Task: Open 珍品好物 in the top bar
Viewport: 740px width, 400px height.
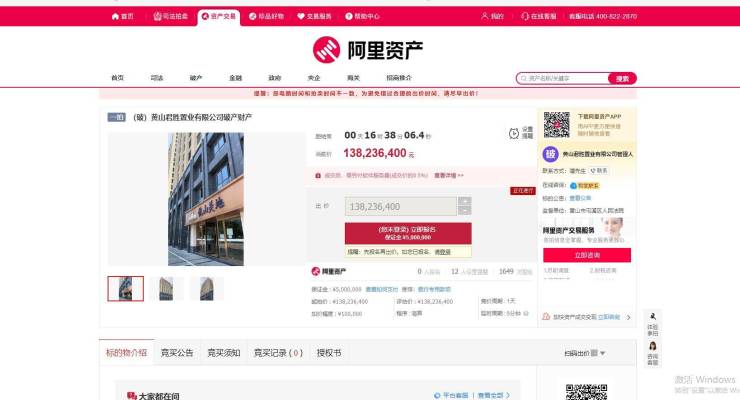Action: tap(267, 17)
